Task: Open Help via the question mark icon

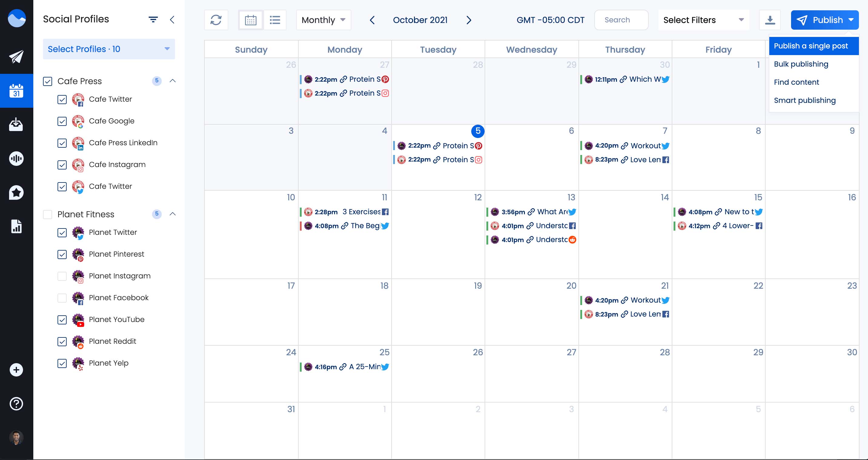Action: pyautogui.click(x=17, y=403)
